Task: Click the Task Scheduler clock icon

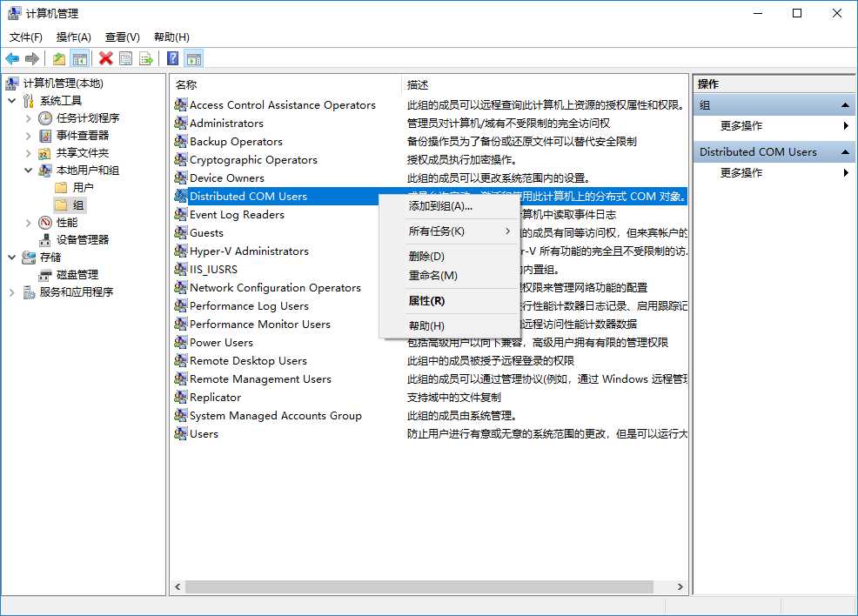Action: click(x=45, y=118)
